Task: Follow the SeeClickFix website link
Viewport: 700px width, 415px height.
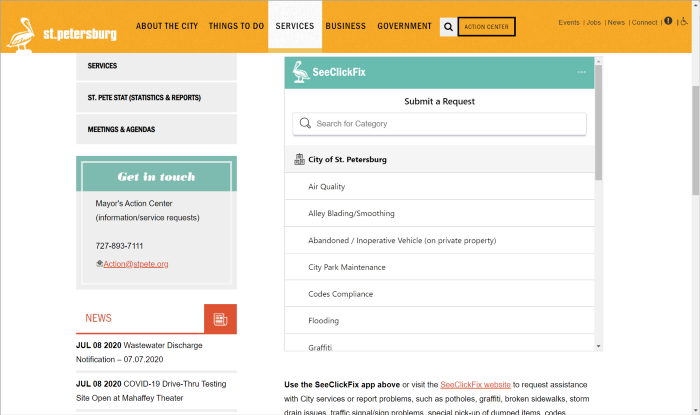Action: tap(475, 385)
